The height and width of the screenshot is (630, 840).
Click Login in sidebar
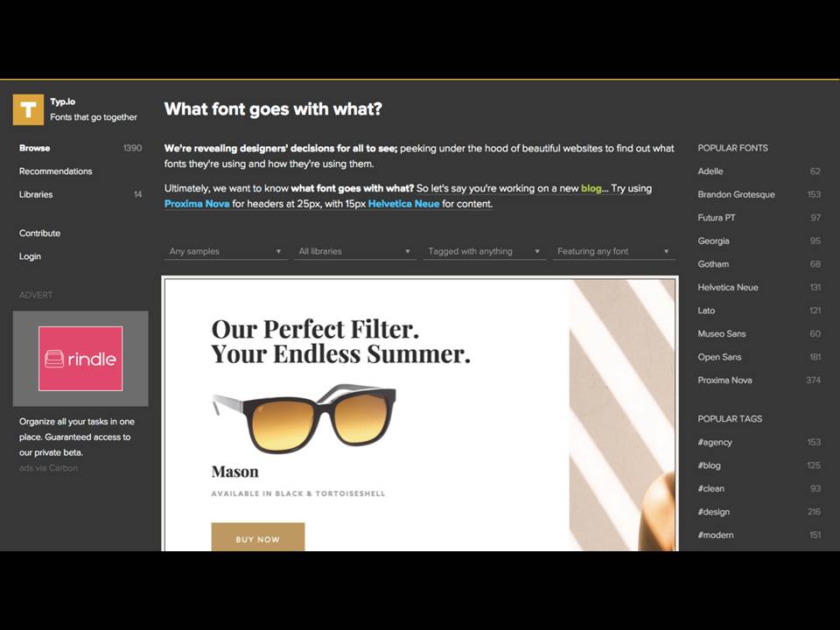click(30, 256)
